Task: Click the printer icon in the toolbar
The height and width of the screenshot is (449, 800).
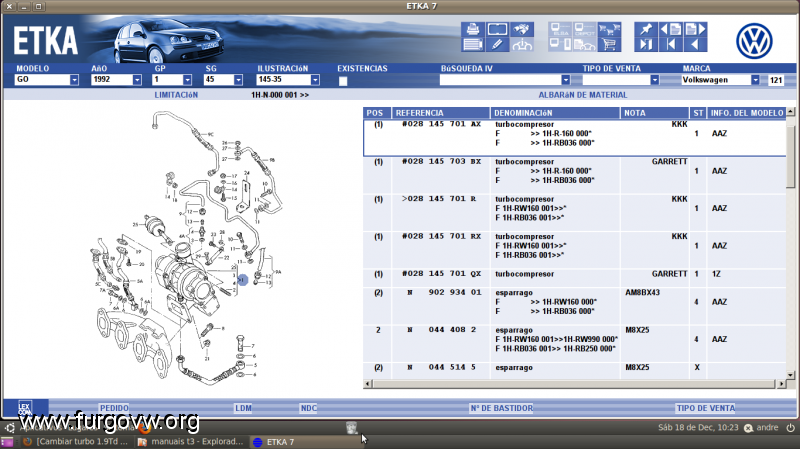Action: point(472,29)
